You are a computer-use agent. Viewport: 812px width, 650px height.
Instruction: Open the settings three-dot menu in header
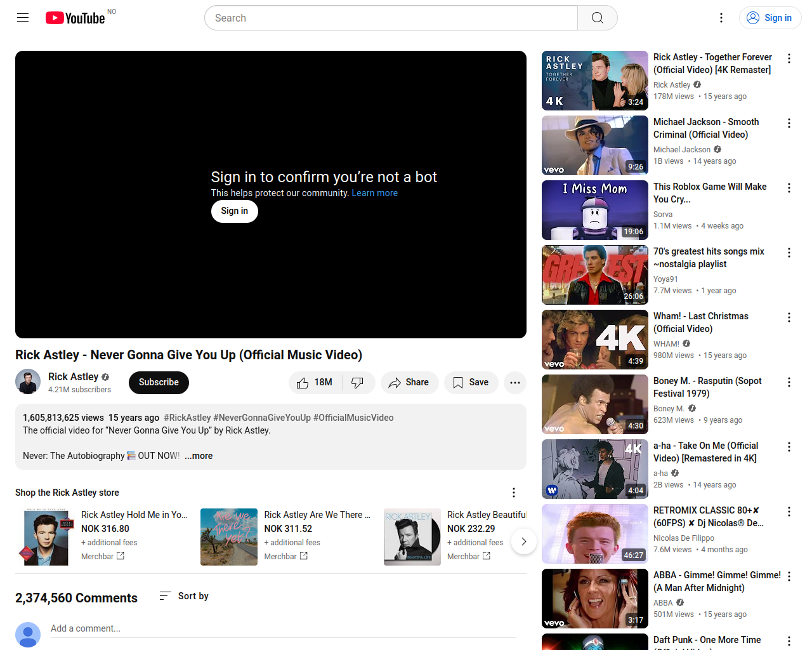click(721, 18)
